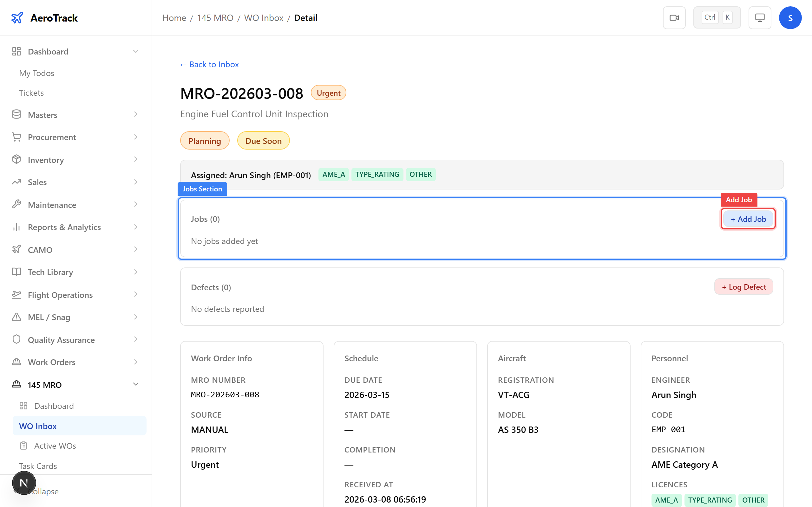
Task: Click the MEL / Snag warning icon
Action: coord(16,317)
